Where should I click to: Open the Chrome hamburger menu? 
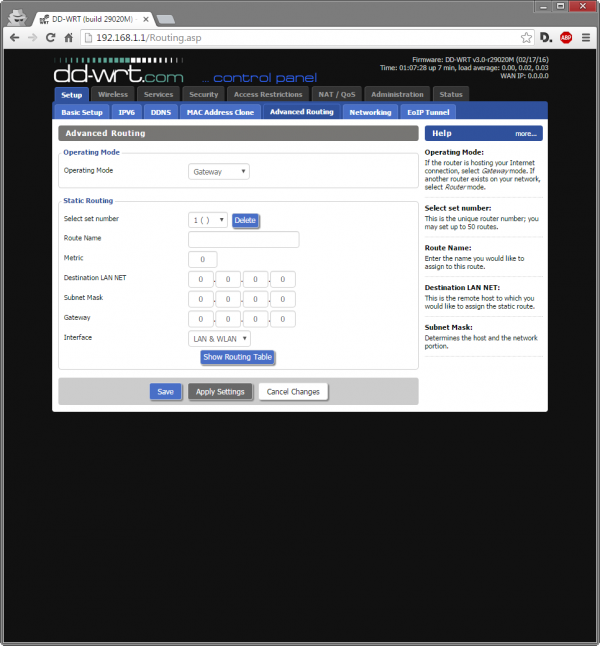pyautogui.click(x=586, y=37)
